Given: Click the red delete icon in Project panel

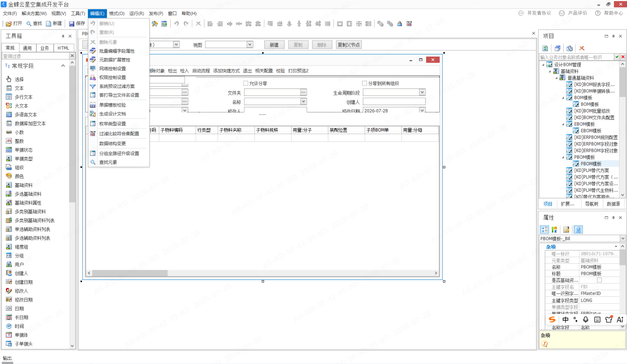Looking at the screenshot, I should point(581,48).
